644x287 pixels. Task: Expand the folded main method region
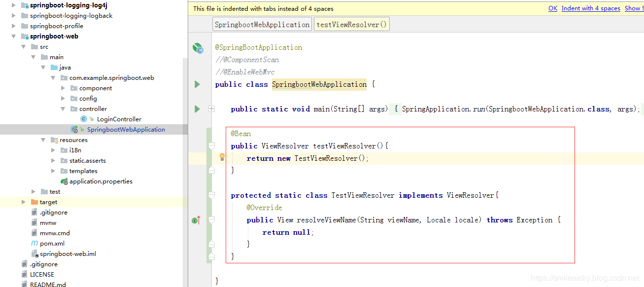(212, 109)
